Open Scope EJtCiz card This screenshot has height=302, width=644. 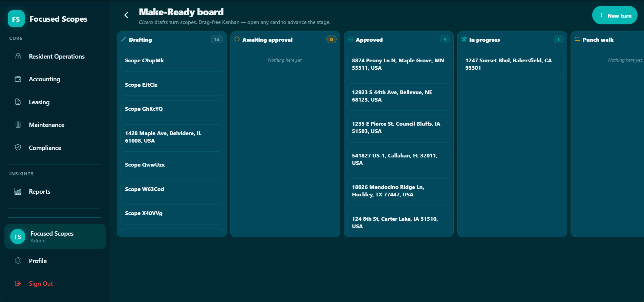172,86
